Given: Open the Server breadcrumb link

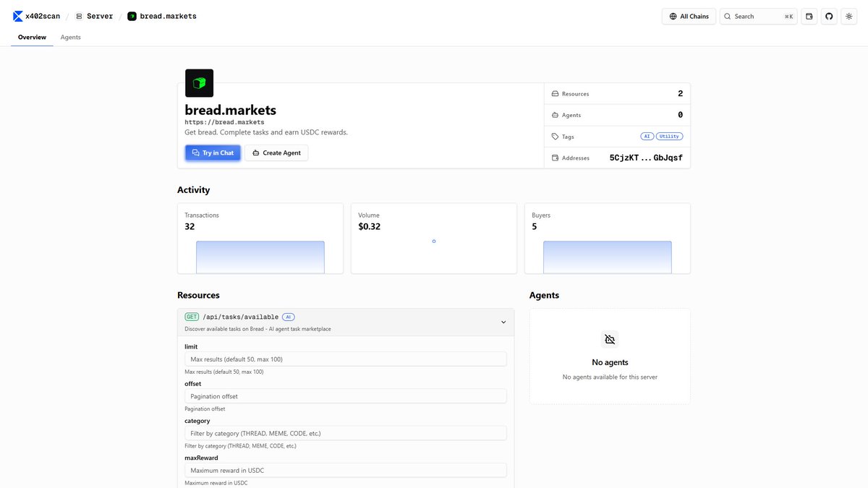Looking at the screenshot, I should coord(94,16).
